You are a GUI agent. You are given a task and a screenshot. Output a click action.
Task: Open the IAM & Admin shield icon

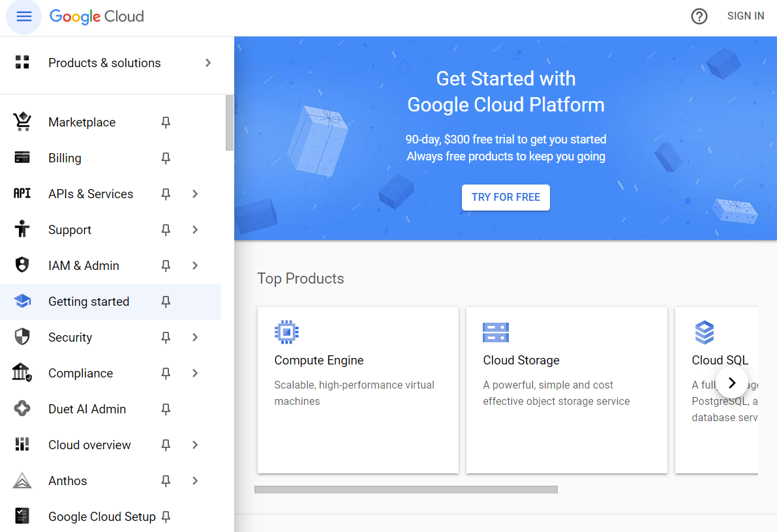pos(22,265)
